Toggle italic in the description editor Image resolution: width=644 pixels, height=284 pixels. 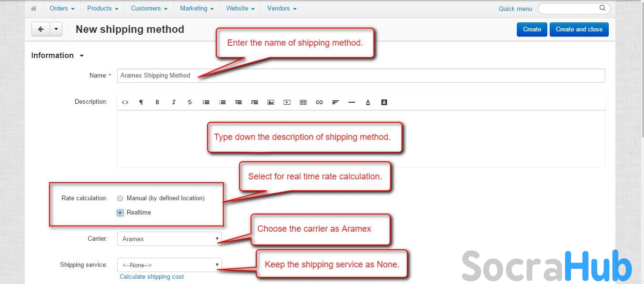(x=173, y=102)
